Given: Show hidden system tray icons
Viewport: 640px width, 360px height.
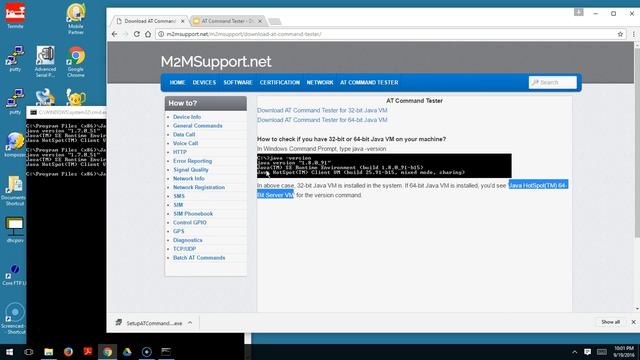Looking at the screenshot, I should tap(574, 352).
